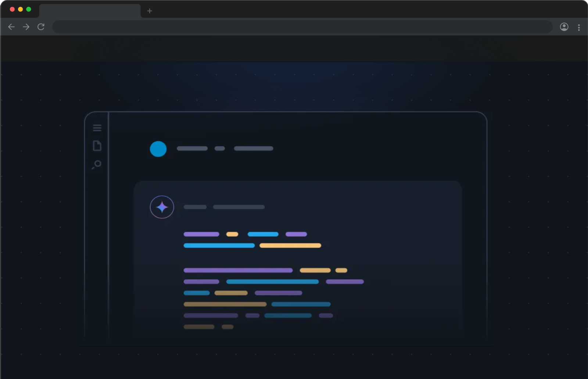Open the browser profile account icon
This screenshot has width=588, height=379.
(564, 27)
